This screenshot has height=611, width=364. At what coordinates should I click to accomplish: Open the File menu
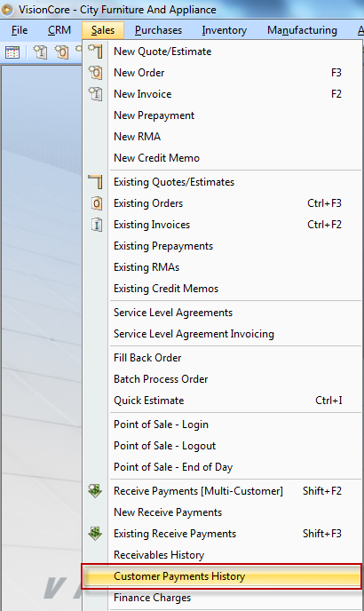[x=20, y=30]
